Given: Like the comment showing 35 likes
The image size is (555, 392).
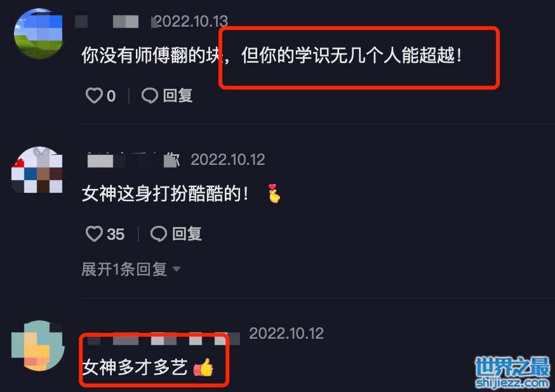Looking at the screenshot, I should click(x=94, y=233).
